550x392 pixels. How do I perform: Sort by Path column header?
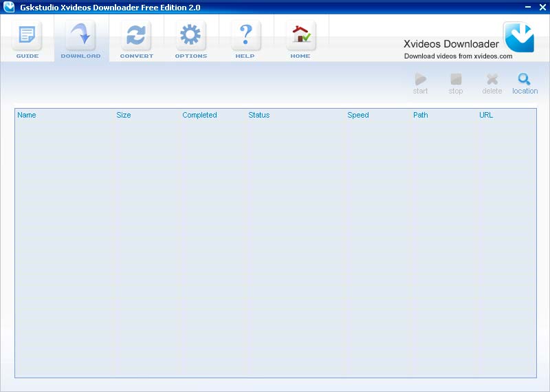[x=420, y=115]
